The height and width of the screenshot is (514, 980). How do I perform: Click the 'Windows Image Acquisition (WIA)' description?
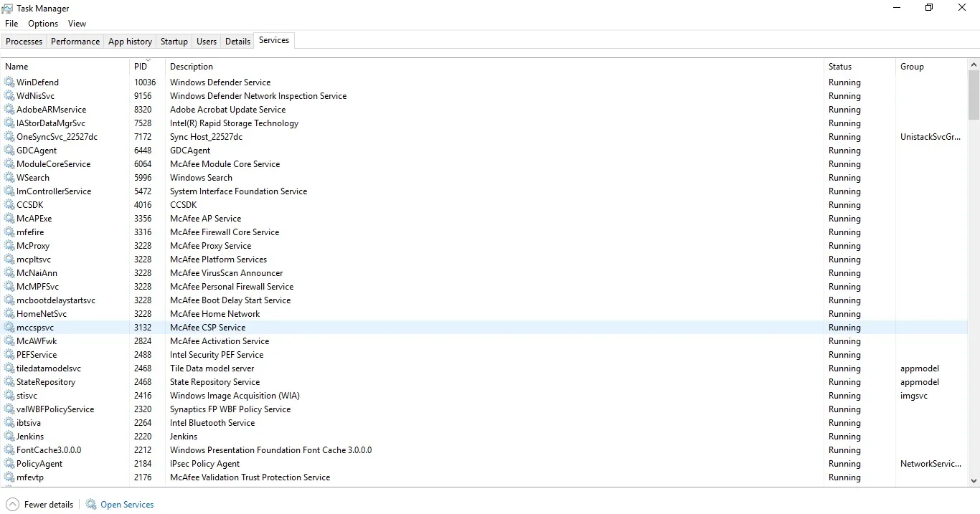tap(235, 396)
